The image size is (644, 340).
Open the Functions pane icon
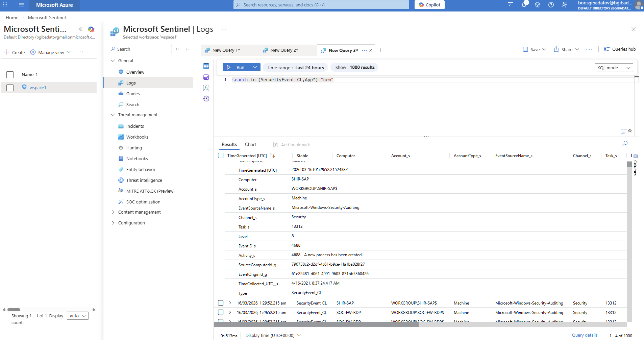206,88
